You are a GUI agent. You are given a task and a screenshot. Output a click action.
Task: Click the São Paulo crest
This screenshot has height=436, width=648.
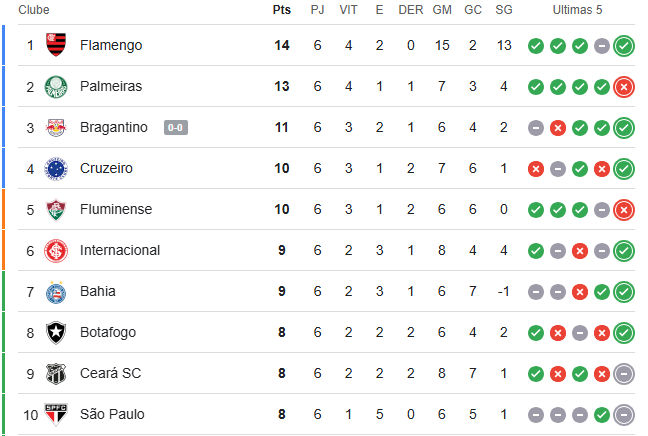[x=56, y=415]
